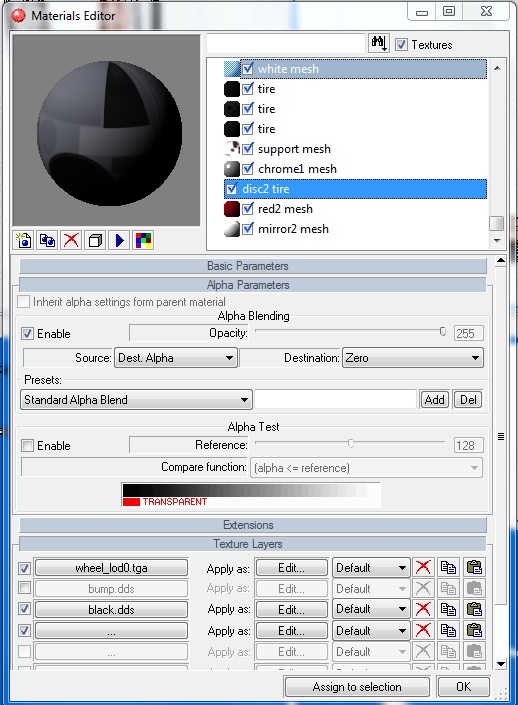Click the binoculars search icon
518x705 pixels.
[x=379, y=44]
